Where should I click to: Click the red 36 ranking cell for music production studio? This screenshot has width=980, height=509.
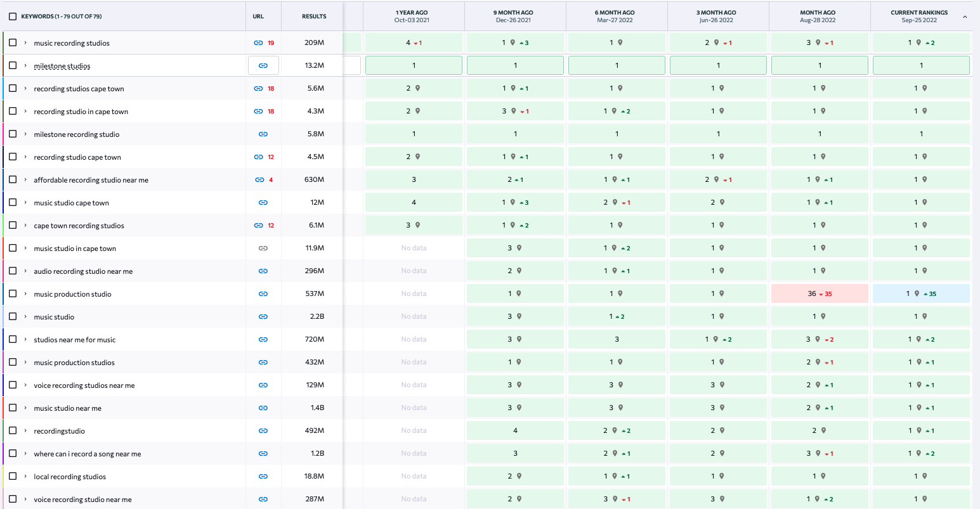(819, 294)
